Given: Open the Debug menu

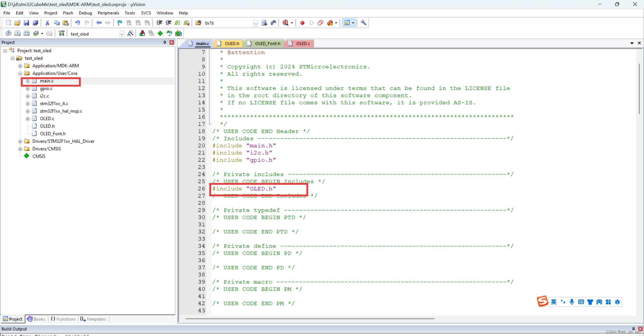Looking at the screenshot, I should [85, 13].
